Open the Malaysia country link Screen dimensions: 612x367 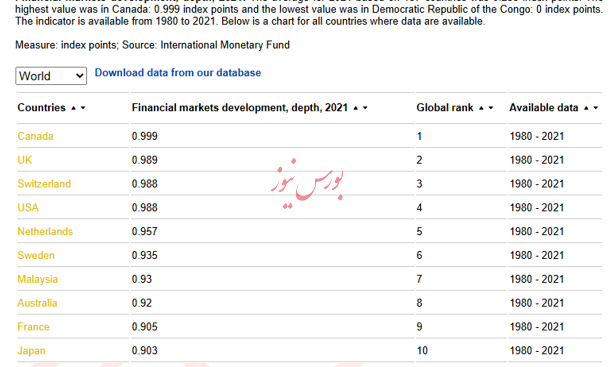click(x=37, y=279)
